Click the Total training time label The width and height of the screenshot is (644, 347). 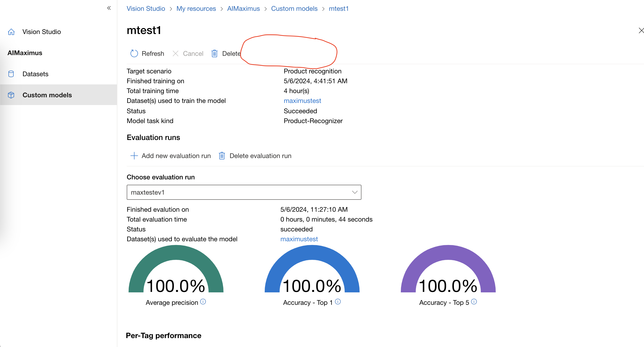pos(153,91)
